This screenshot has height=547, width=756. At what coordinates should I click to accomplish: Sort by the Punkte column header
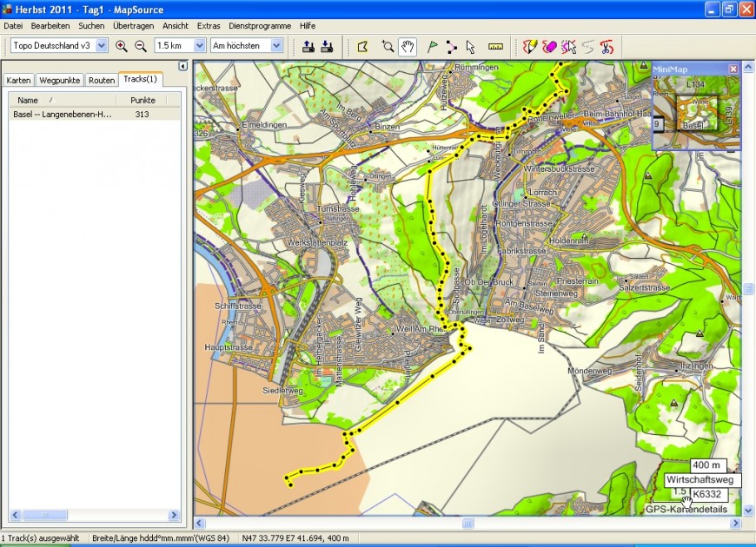tap(143, 100)
